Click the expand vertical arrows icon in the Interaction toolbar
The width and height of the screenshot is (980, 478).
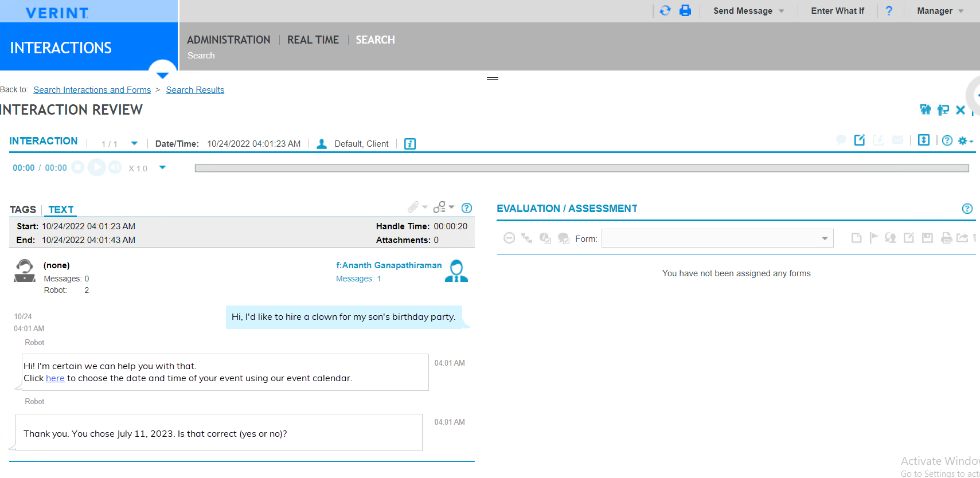point(923,140)
